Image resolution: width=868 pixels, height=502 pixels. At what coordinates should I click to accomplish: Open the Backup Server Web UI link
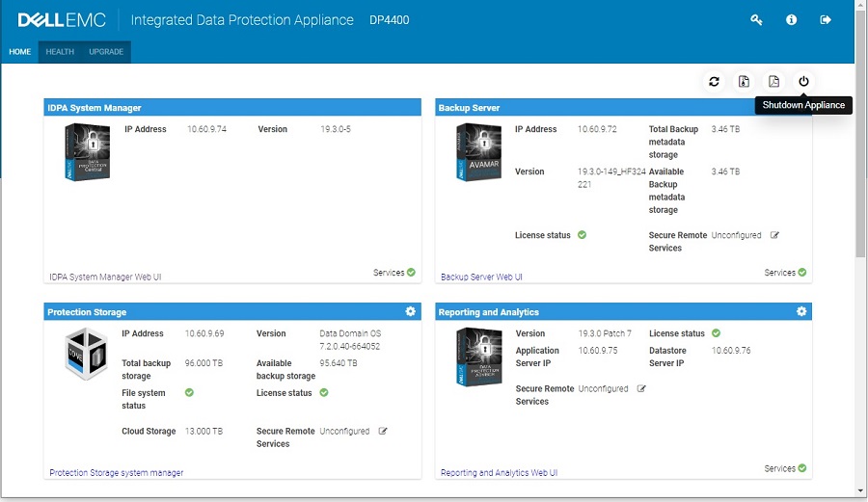481,277
